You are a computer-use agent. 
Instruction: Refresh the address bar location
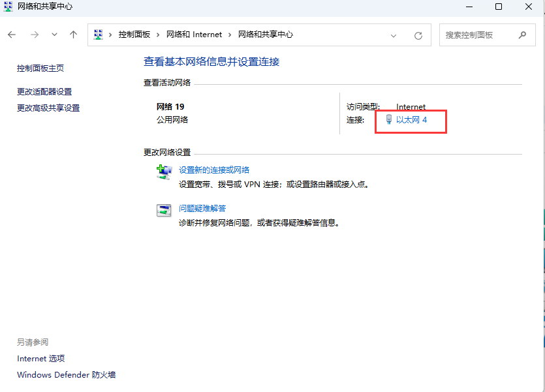point(418,35)
